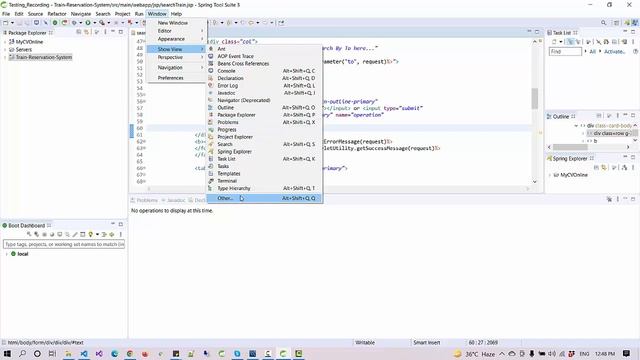This screenshot has width=640, height=360.
Task: Toggle Link with Editor in Package Explorer
Action: click(87, 32)
